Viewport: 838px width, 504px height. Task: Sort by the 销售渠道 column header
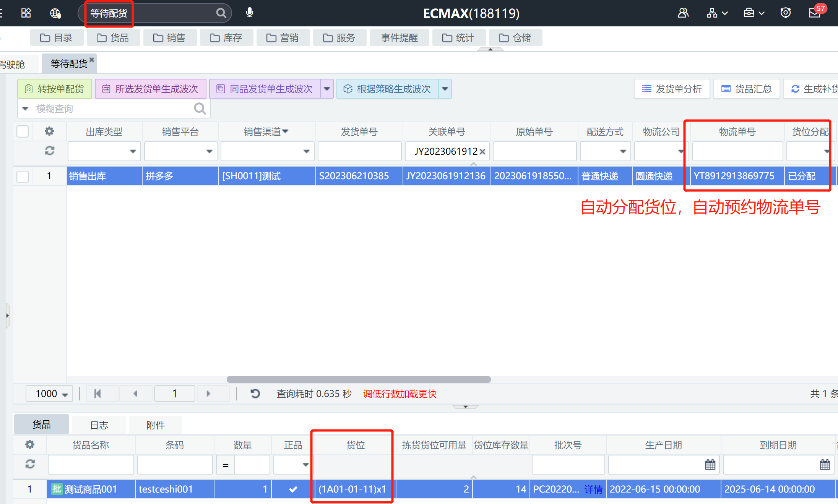(x=266, y=131)
